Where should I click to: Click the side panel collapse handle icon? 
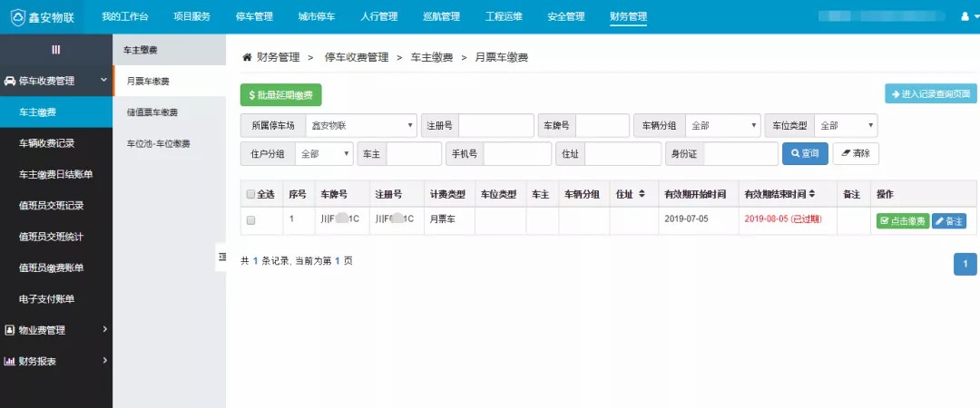pos(221,257)
